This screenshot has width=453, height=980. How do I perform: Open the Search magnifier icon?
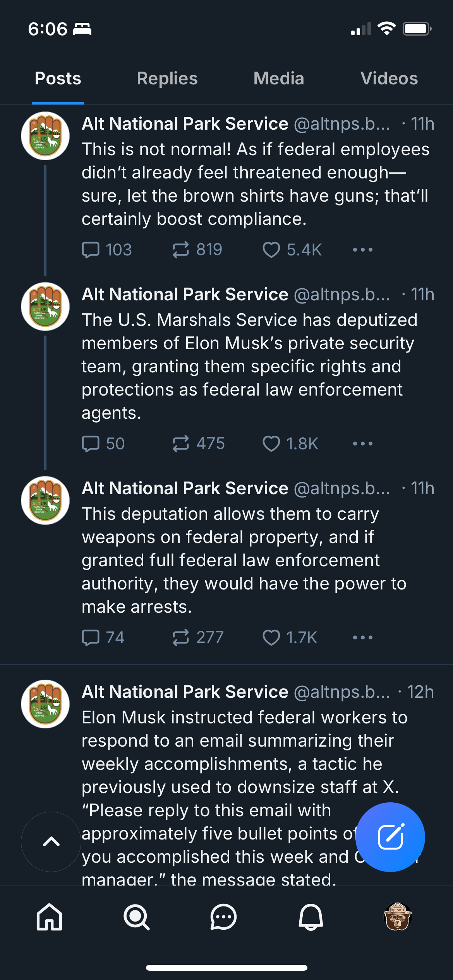tap(136, 917)
